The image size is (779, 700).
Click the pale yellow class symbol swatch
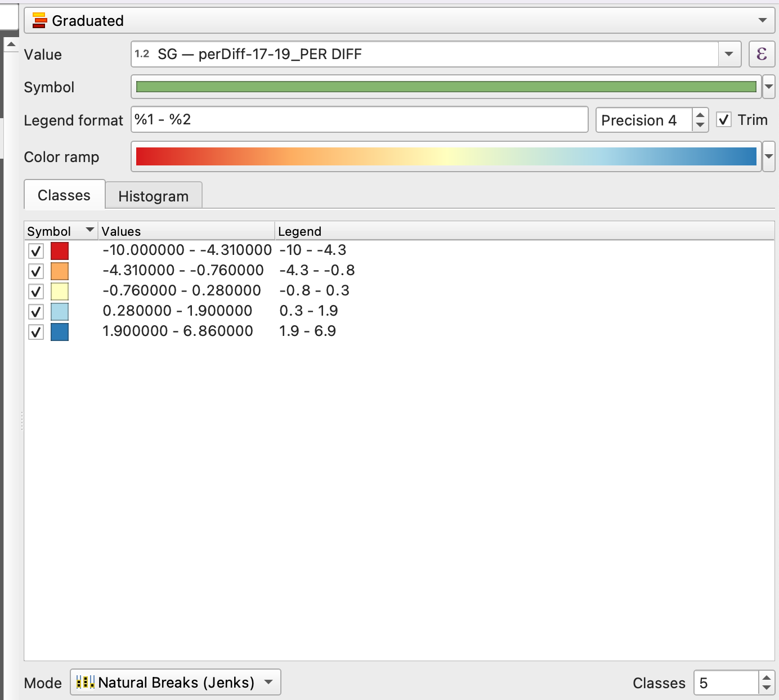60,291
